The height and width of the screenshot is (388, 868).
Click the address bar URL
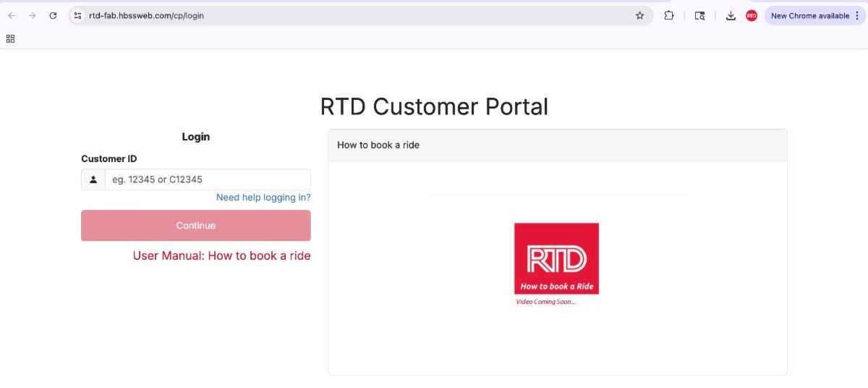click(146, 15)
